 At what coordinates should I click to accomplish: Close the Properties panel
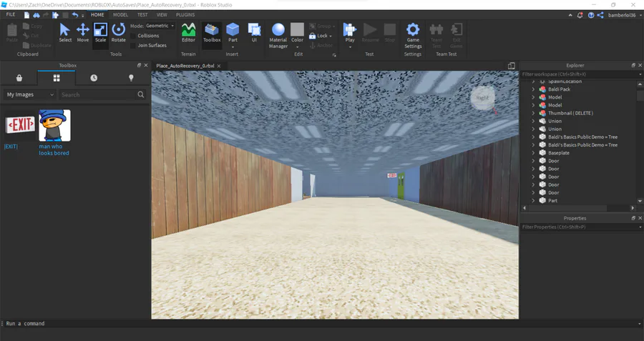640,218
